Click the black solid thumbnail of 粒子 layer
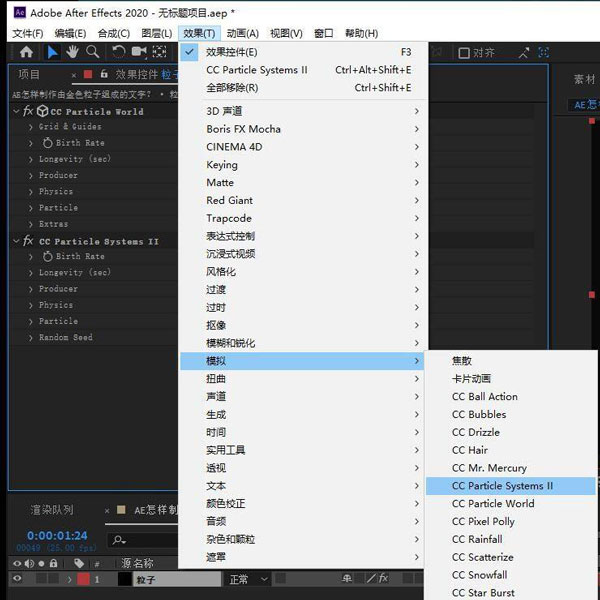The width and height of the screenshot is (600, 600). pos(124,579)
